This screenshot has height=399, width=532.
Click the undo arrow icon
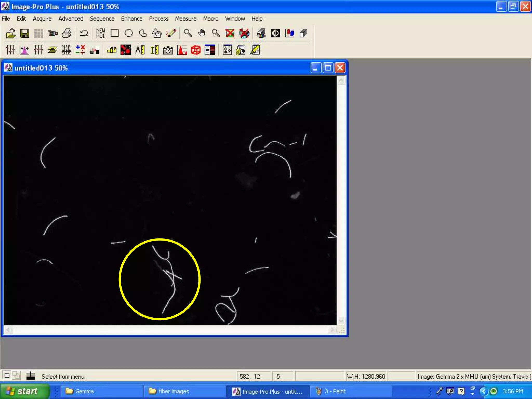point(84,33)
